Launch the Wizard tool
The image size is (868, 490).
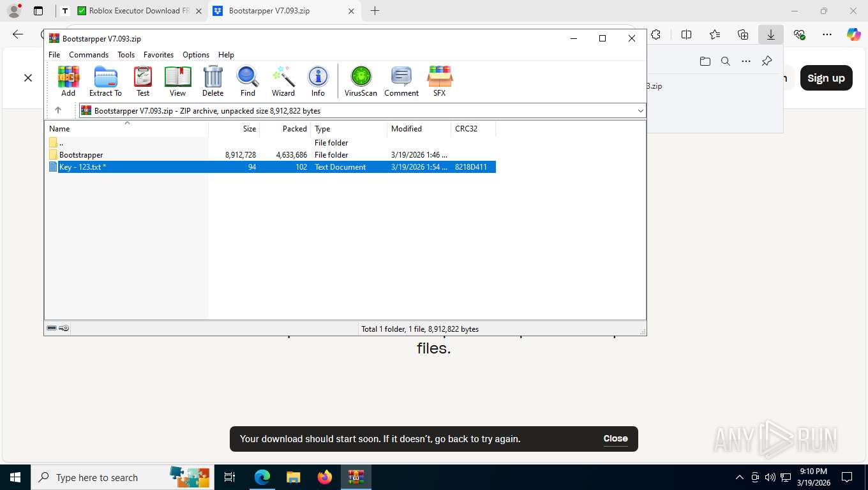(x=283, y=81)
